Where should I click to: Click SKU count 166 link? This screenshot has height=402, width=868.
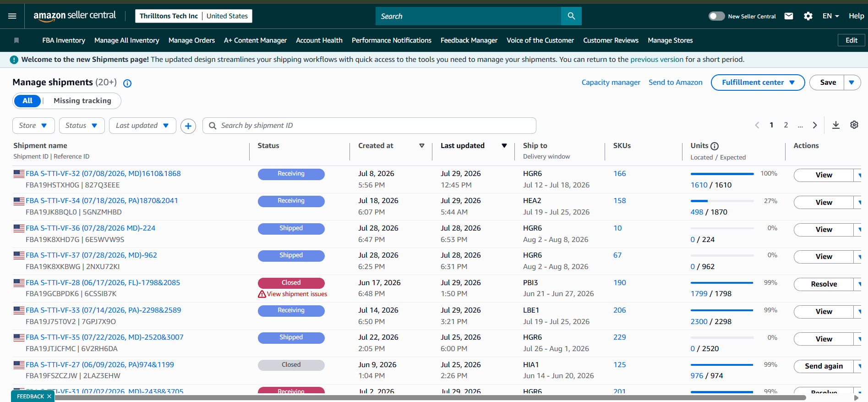click(619, 174)
